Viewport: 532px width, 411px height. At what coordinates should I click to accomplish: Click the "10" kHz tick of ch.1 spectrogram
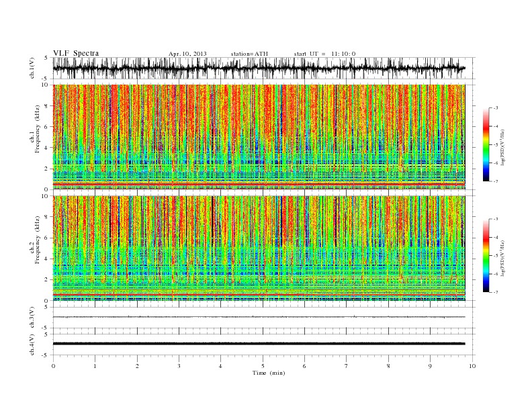coord(45,85)
